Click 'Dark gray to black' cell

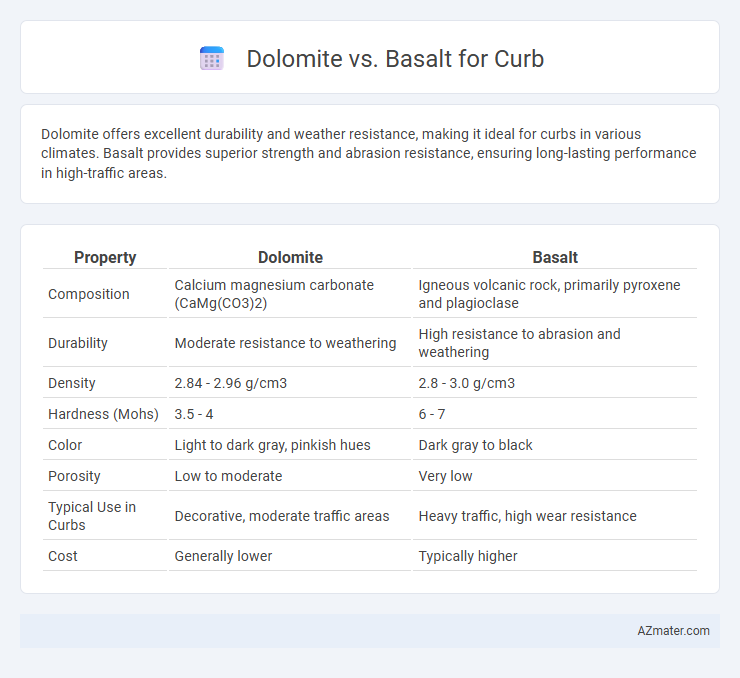(x=475, y=445)
